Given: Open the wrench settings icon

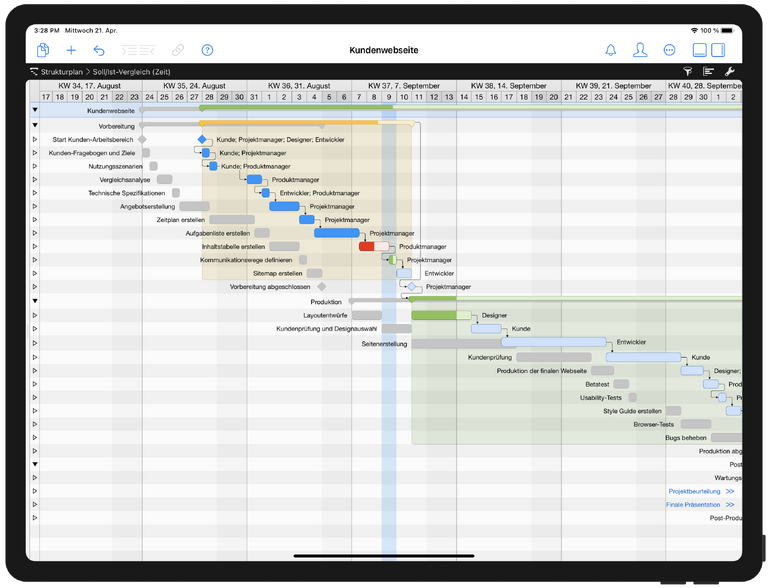Looking at the screenshot, I should [x=729, y=72].
